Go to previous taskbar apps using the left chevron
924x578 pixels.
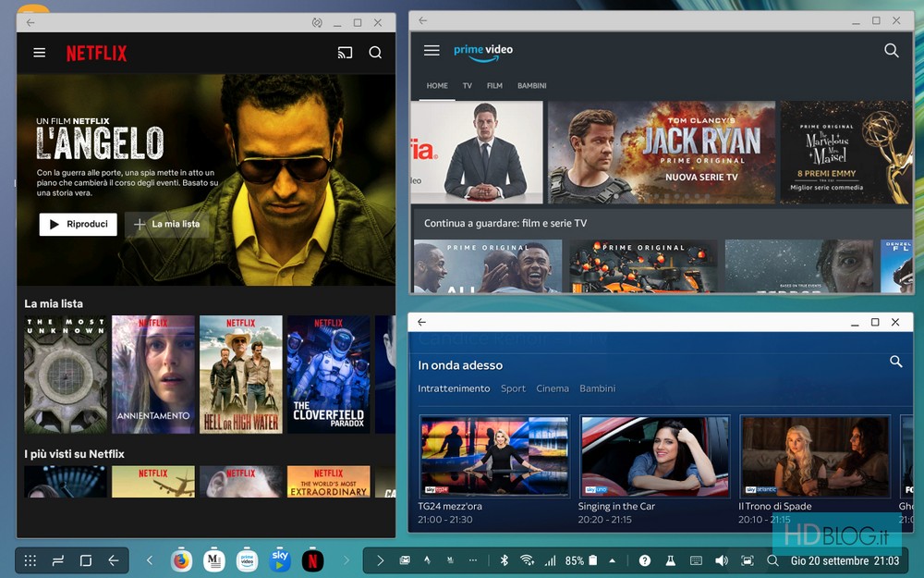click(x=149, y=560)
